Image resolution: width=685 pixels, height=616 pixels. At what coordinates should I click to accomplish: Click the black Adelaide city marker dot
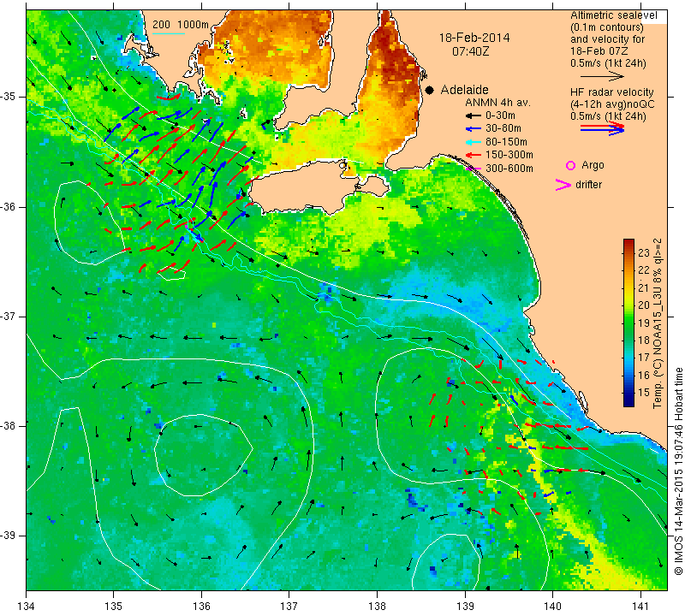pos(430,90)
